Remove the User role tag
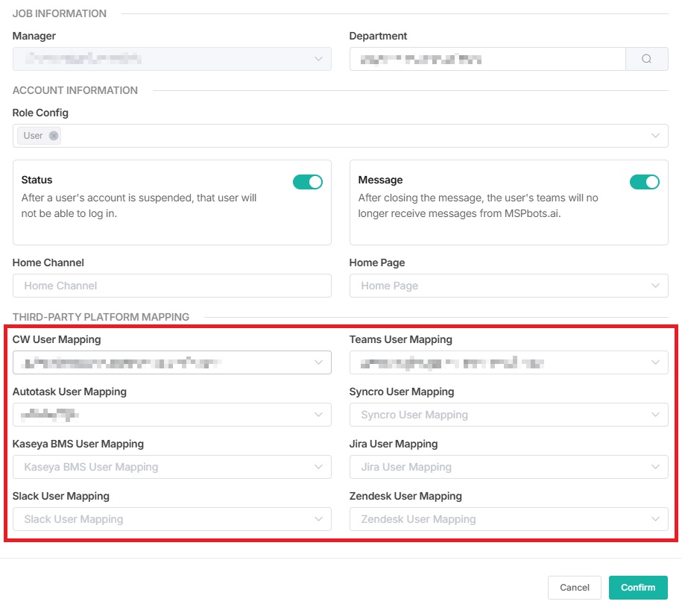This screenshot has height=616, width=682. coord(54,136)
